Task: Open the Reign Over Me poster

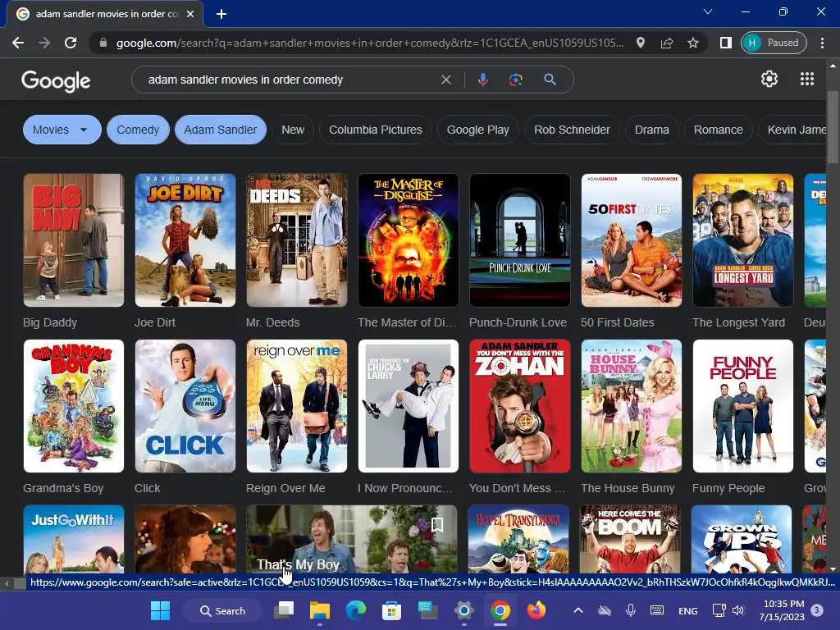Action: 297,406
